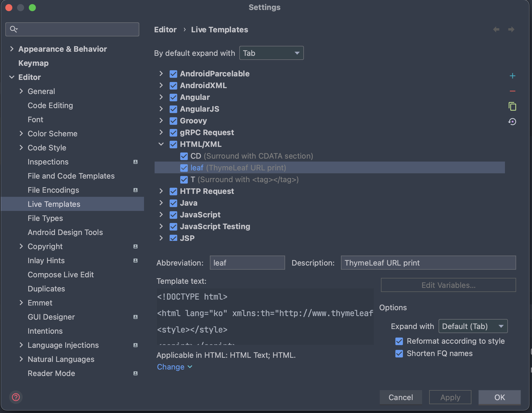Click the project-level icon beside Inlay Hints
This screenshot has width=532, height=413.
(135, 261)
